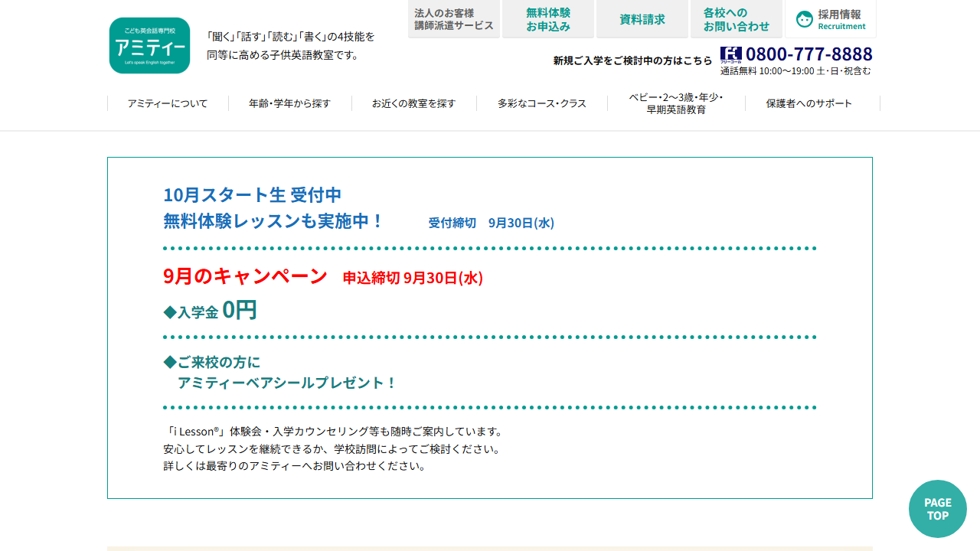Click the free-call phone icon
Viewport: 980px width, 551px height.
pos(730,55)
